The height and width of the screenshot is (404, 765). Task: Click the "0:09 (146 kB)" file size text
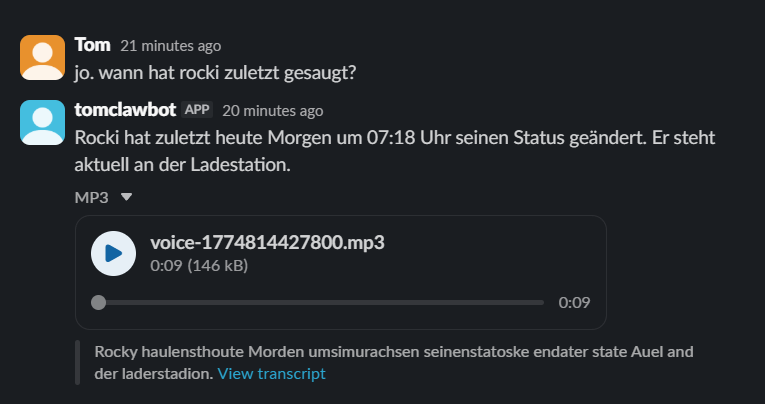199,266
